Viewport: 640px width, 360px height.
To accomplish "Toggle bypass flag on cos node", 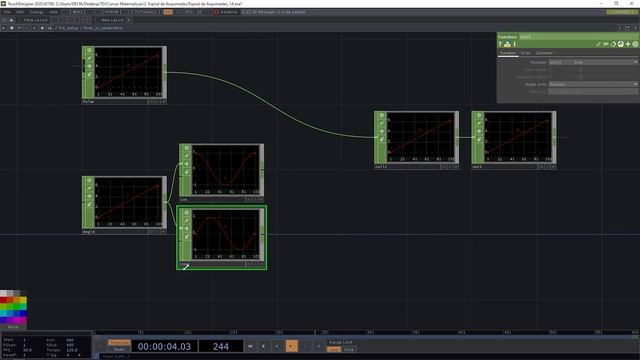I will pos(186,156).
